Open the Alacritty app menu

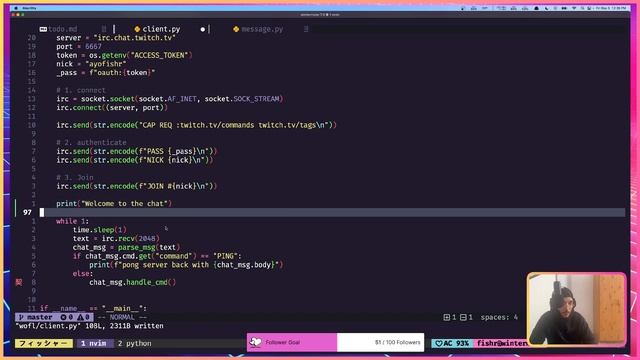[29, 8]
